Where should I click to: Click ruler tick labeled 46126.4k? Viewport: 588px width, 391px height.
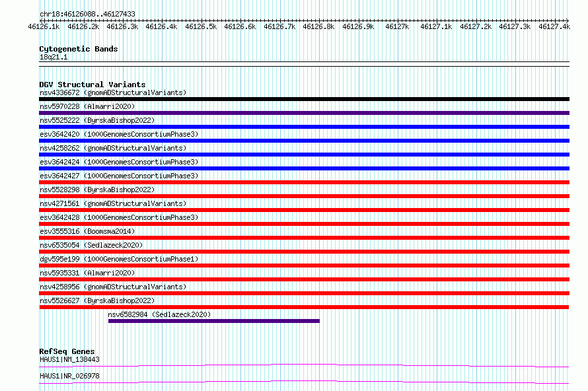tap(161, 26)
